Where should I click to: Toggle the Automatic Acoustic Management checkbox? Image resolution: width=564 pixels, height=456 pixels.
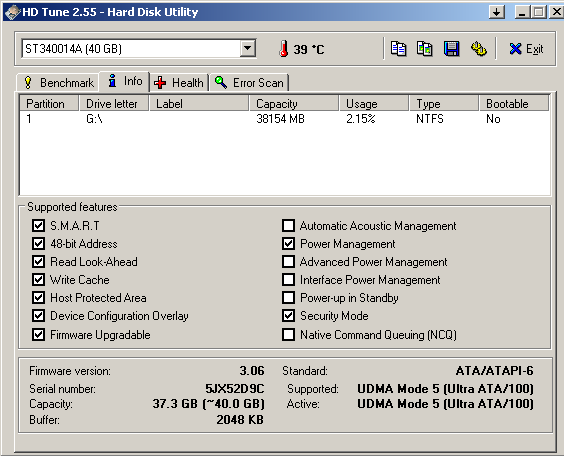[x=288, y=225]
